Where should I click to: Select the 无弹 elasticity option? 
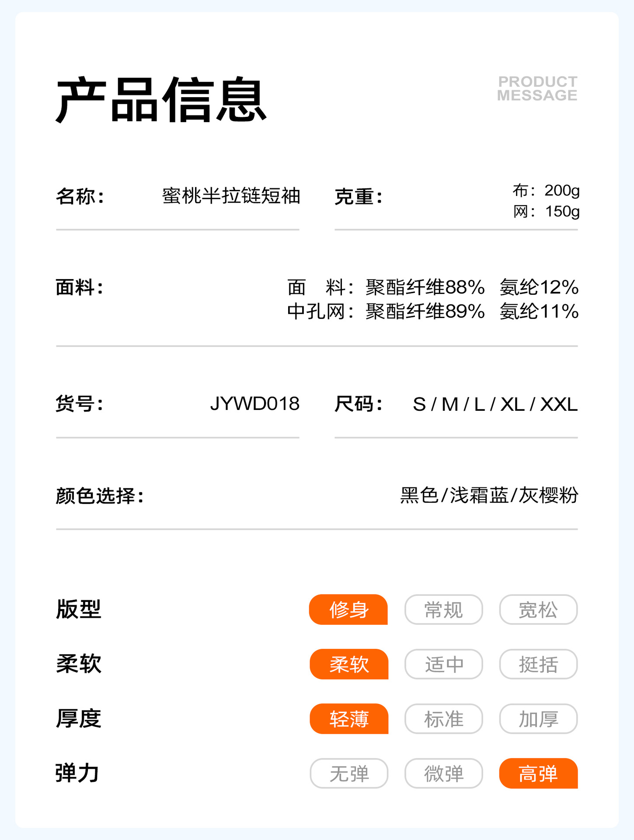coord(349,773)
